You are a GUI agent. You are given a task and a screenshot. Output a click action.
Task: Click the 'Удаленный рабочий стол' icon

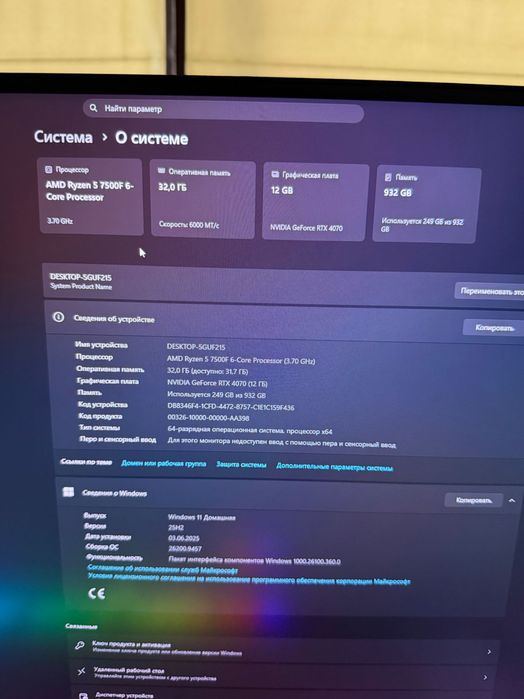coord(82,671)
